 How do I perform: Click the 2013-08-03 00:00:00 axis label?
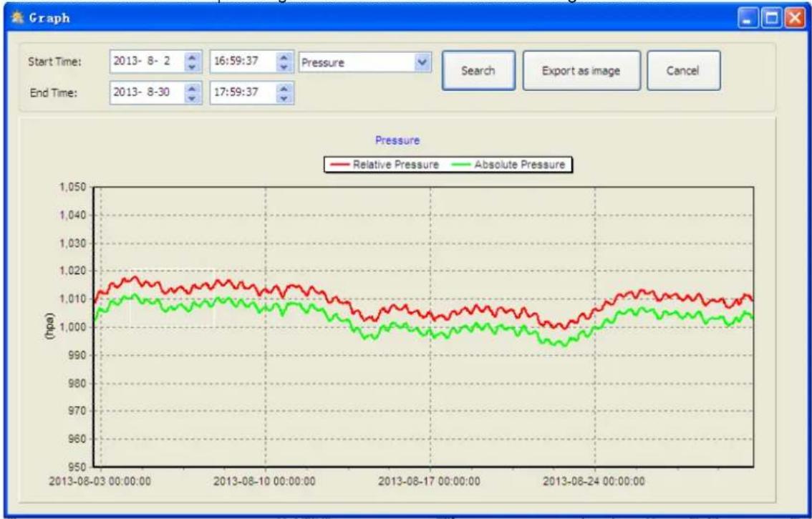[100, 481]
